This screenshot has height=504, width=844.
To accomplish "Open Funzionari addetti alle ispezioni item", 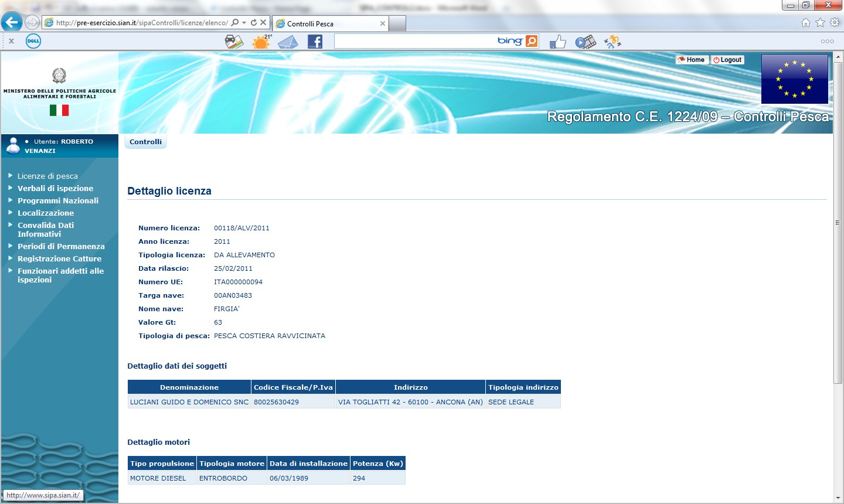I will (60, 275).
